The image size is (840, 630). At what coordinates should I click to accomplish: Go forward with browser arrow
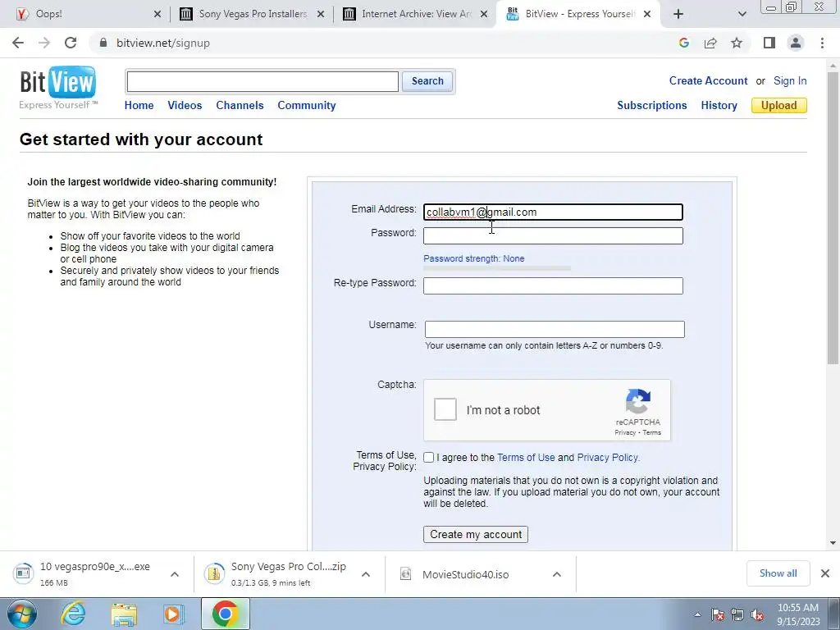tap(44, 43)
